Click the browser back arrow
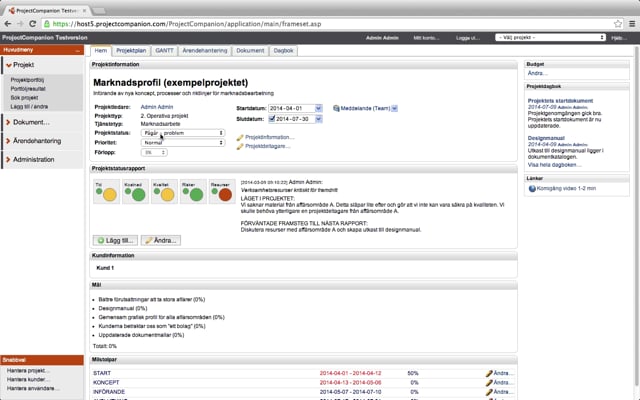 [8, 24]
